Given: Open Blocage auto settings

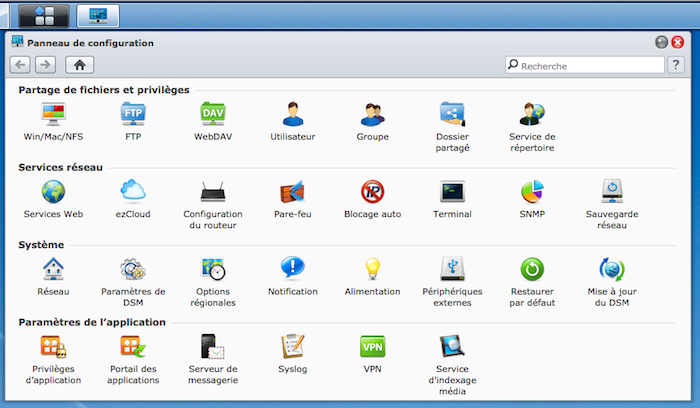Looking at the screenshot, I should pyautogui.click(x=373, y=192).
